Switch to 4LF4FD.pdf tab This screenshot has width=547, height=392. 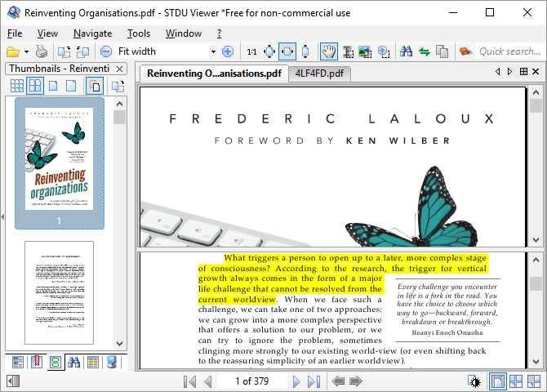(319, 73)
